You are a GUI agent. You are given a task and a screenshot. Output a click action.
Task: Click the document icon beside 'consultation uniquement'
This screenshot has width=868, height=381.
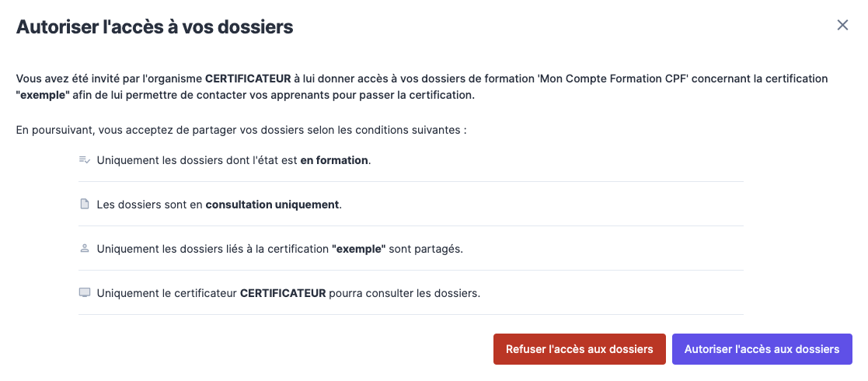[x=85, y=204]
